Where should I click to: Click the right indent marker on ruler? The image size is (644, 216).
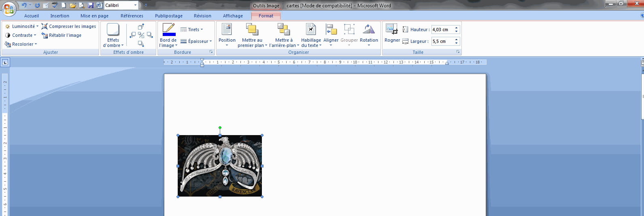coord(447,63)
